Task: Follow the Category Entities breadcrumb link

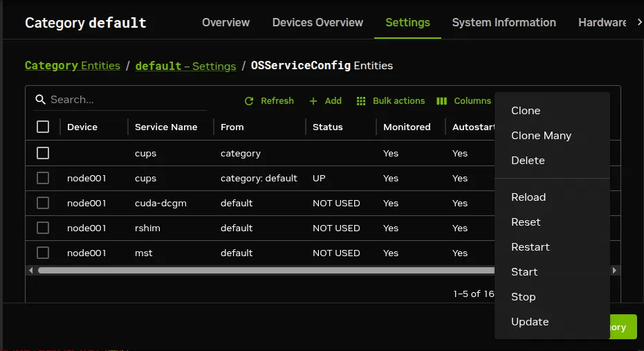Action: (72, 66)
